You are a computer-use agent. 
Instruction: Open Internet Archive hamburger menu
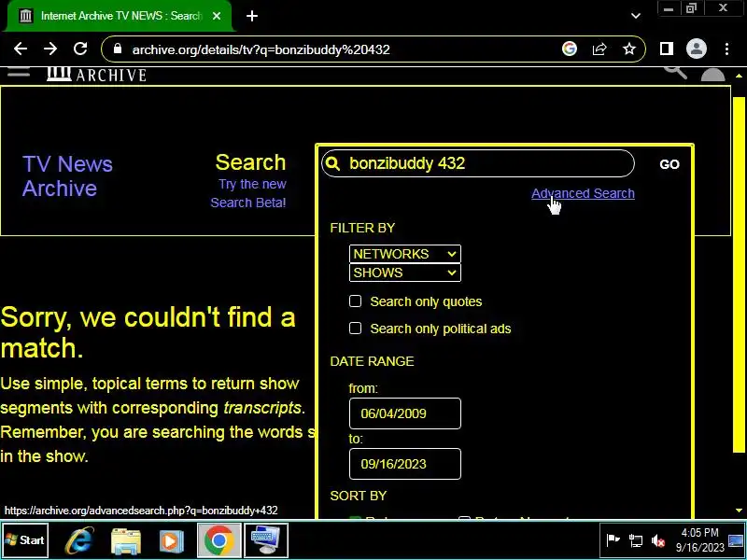(19, 73)
